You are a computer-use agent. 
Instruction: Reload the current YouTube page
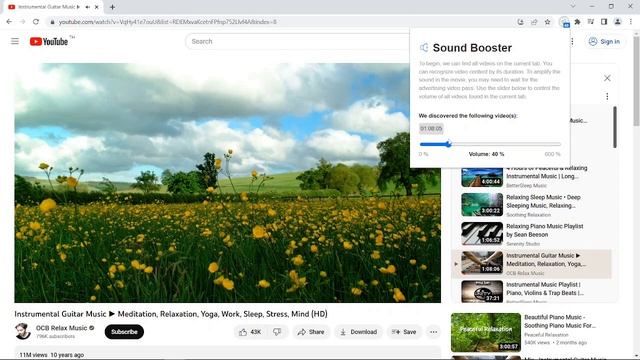[x=36, y=22]
